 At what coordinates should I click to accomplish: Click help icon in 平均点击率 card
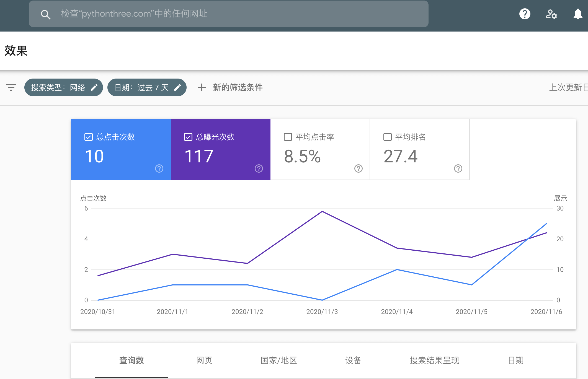coord(359,168)
